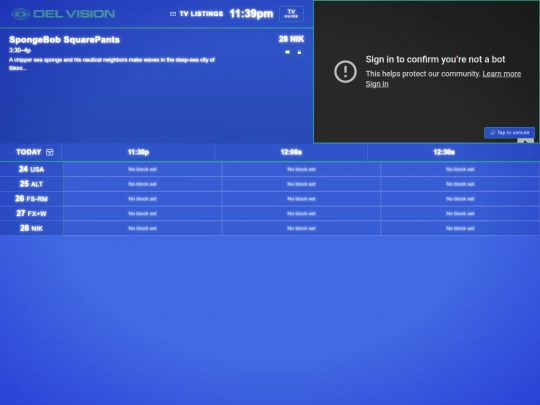Viewport: 540px width, 405px height.
Task: Select the 11:30p time column header
Action: [138, 152]
